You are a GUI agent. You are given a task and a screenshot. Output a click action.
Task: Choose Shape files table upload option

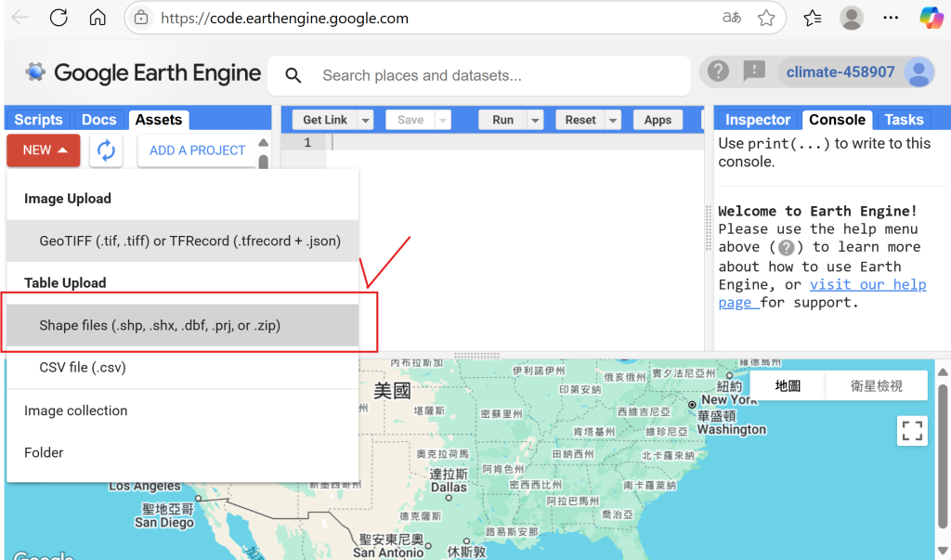click(x=183, y=325)
